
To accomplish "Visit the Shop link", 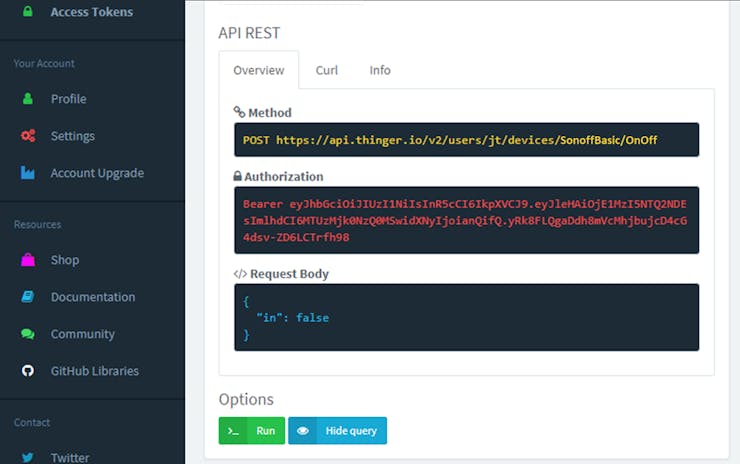I will tap(65, 260).
